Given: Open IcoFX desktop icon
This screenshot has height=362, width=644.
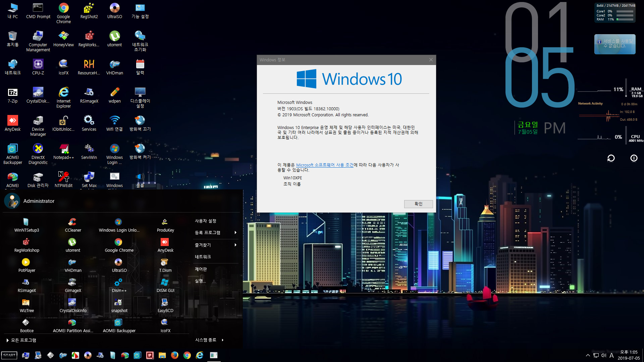Looking at the screenshot, I should [63, 67].
